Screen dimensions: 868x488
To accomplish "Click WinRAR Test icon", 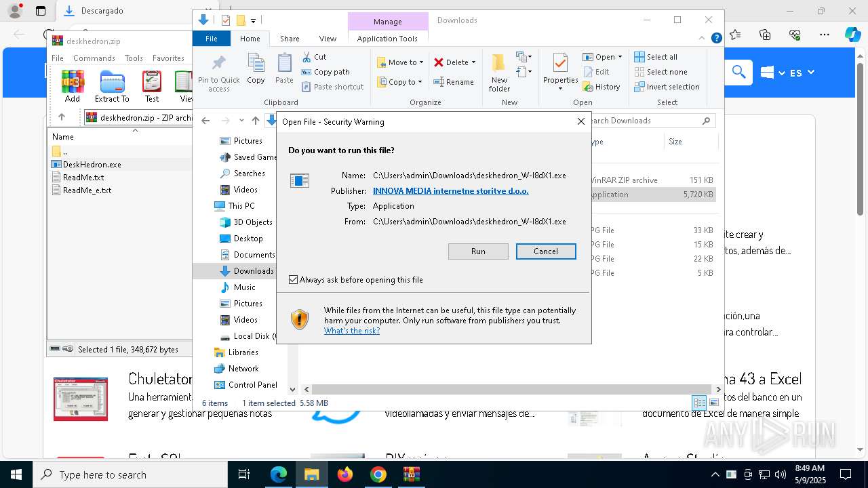I will (x=152, y=86).
